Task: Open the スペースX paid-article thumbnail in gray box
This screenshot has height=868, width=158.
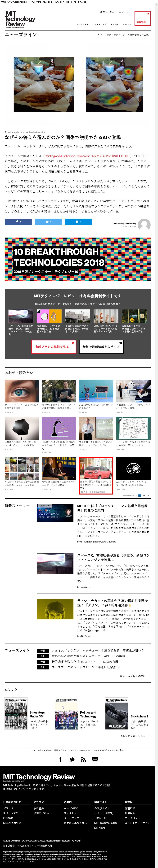Action: 21,316
